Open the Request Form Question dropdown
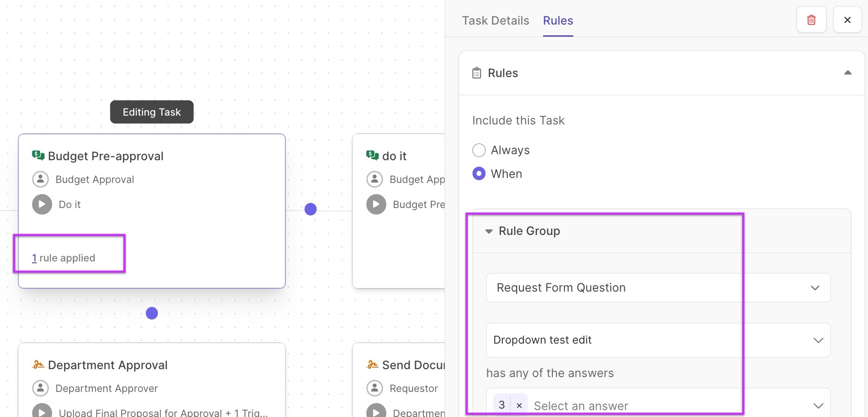Screen dimensions: 868x417 (658, 288)
